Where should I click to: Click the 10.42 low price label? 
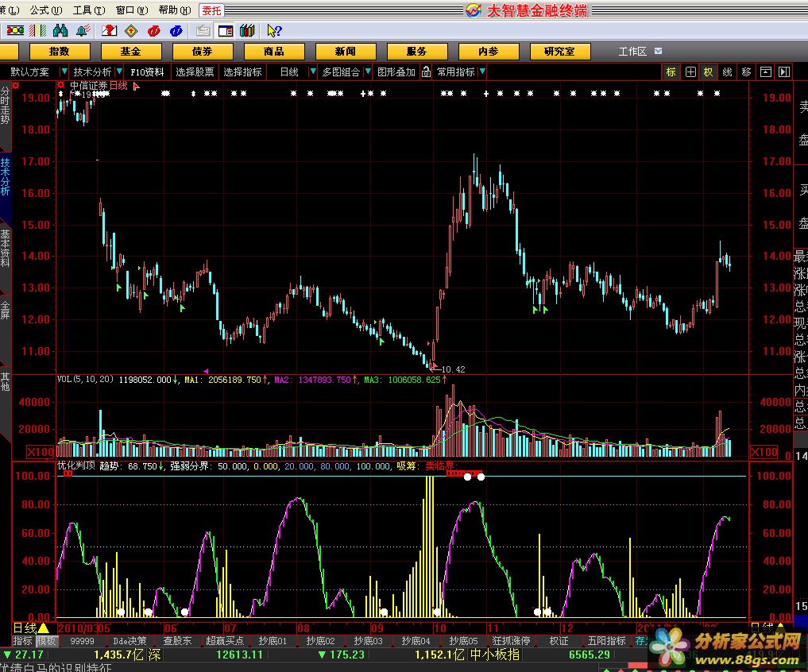coord(452,369)
